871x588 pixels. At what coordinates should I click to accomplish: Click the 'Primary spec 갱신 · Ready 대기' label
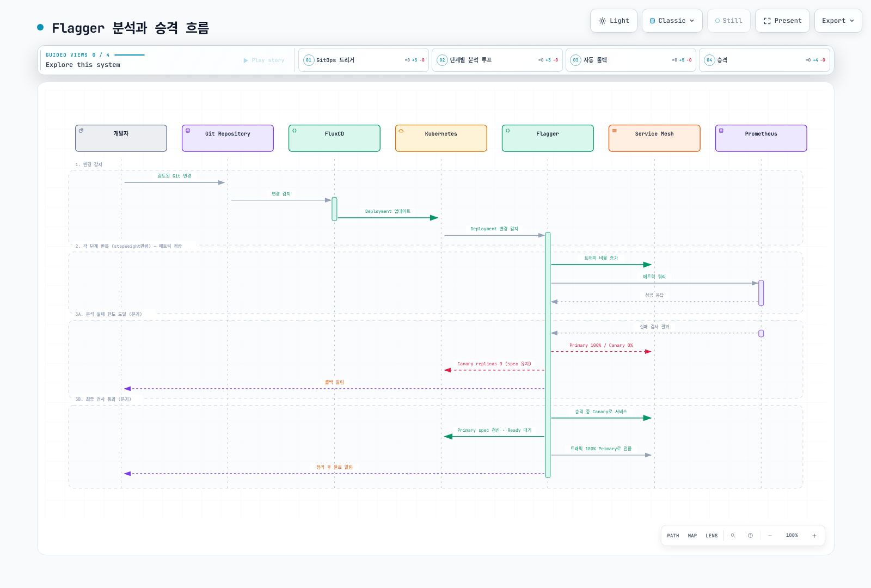point(494,430)
